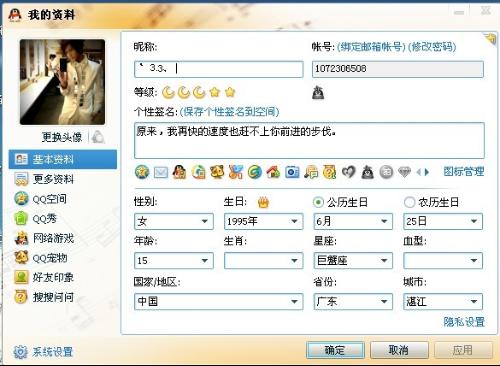Click the gray penguin icon in icon row
Viewport: 500px width, 366px height.
(x=367, y=172)
